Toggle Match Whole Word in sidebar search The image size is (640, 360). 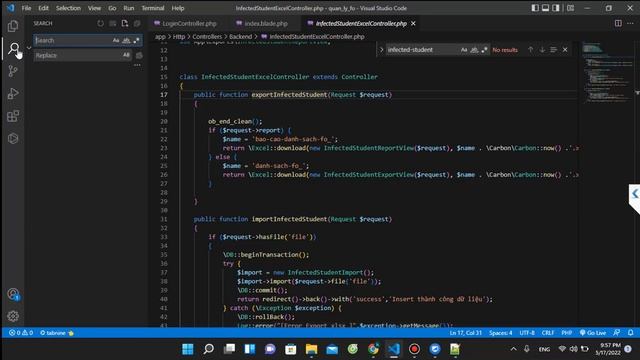(126, 40)
